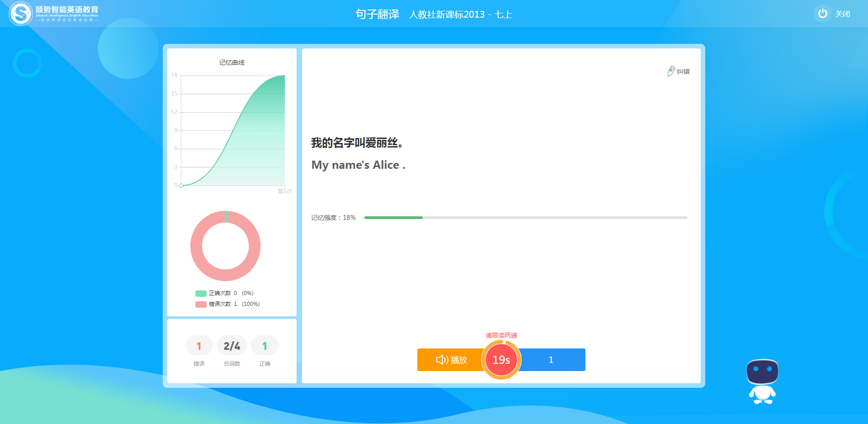Click the 记忆强度：18% label

click(334, 218)
